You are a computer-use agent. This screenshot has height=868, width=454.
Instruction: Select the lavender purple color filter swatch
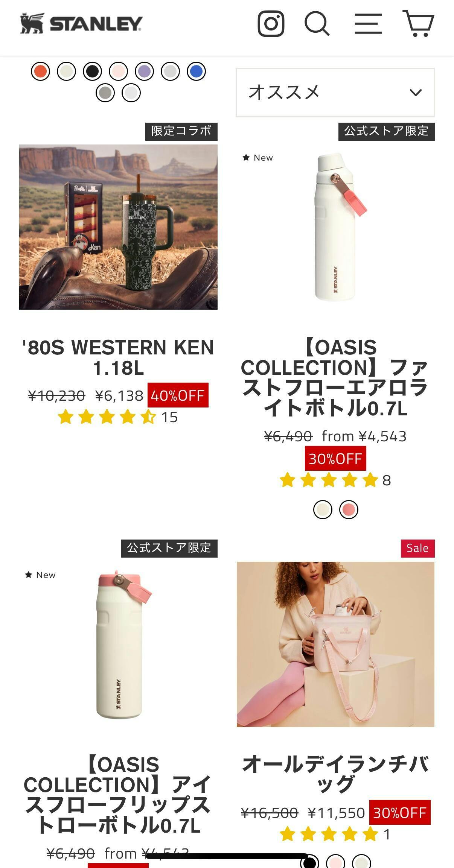click(x=144, y=71)
